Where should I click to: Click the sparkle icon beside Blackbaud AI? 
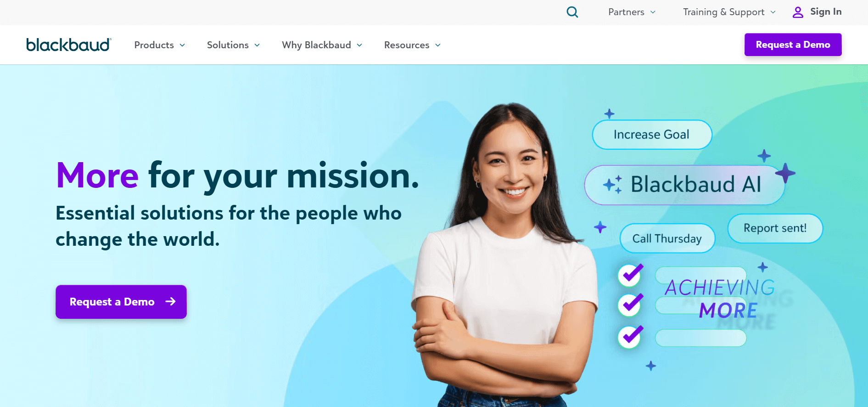[x=613, y=185]
